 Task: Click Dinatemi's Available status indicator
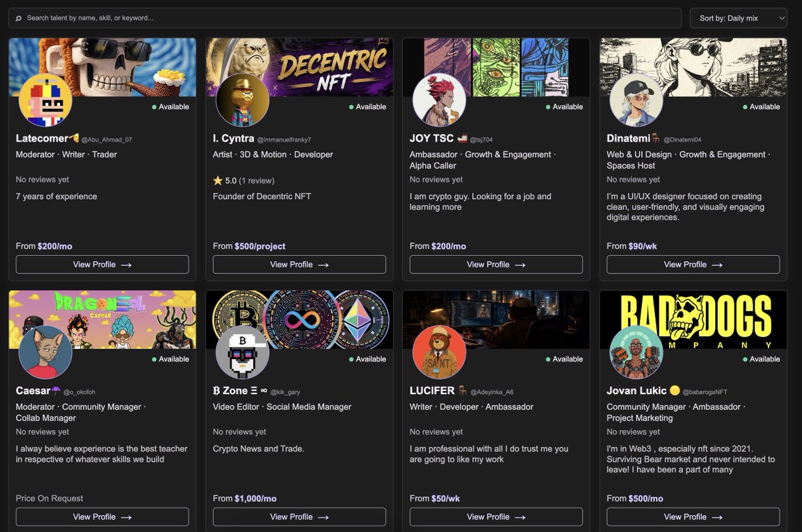(x=761, y=107)
